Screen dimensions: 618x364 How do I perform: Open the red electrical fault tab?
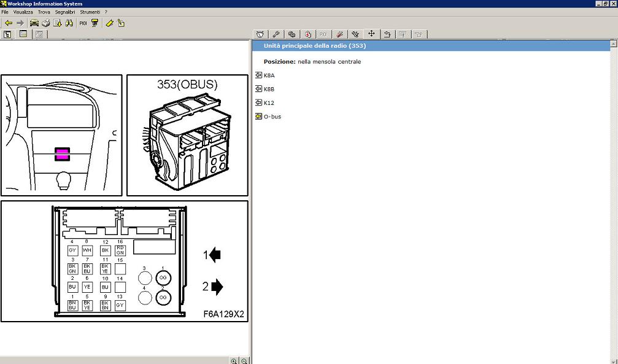(x=308, y=34)
